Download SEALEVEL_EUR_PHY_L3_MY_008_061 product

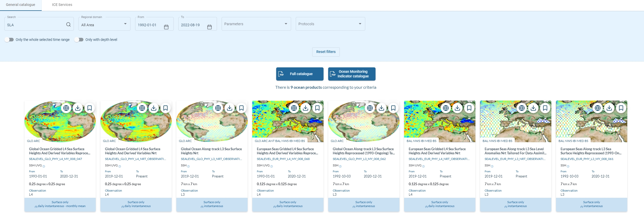[x=609, y=108]
